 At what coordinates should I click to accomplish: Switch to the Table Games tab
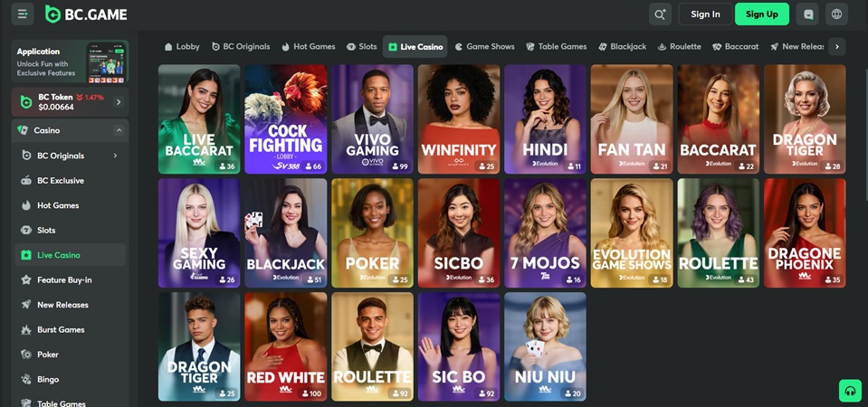click(x=557, y=46)
